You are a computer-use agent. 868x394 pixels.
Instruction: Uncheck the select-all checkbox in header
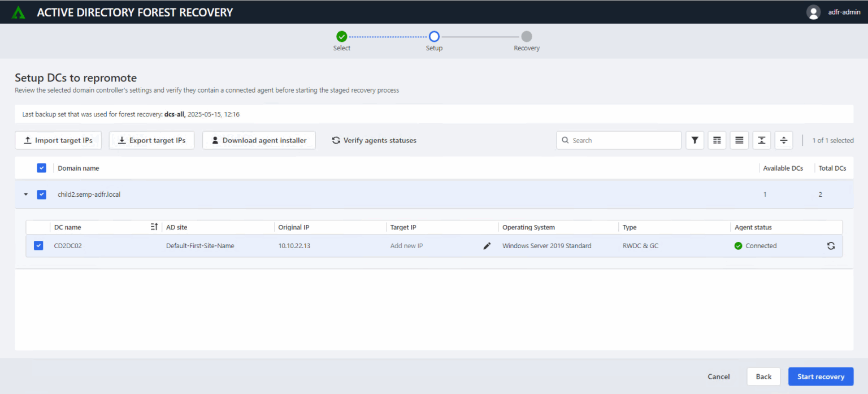click(41, 168)
